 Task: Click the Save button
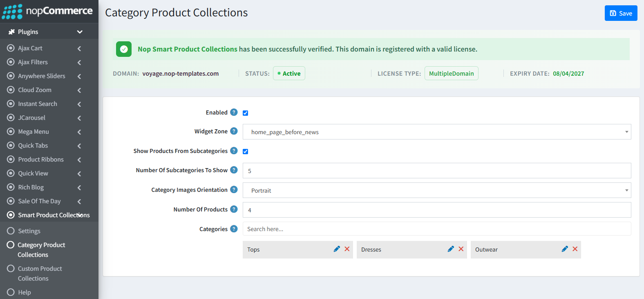(x=621, y=13)
